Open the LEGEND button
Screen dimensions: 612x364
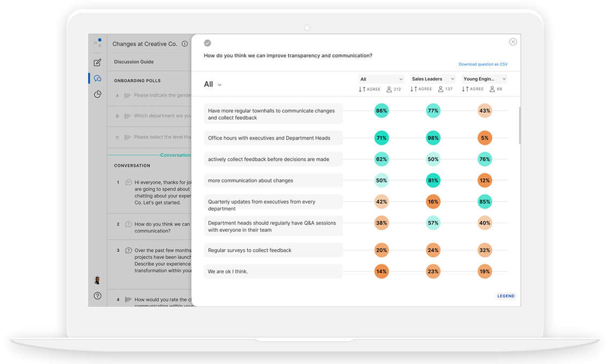tap(506, 296)
